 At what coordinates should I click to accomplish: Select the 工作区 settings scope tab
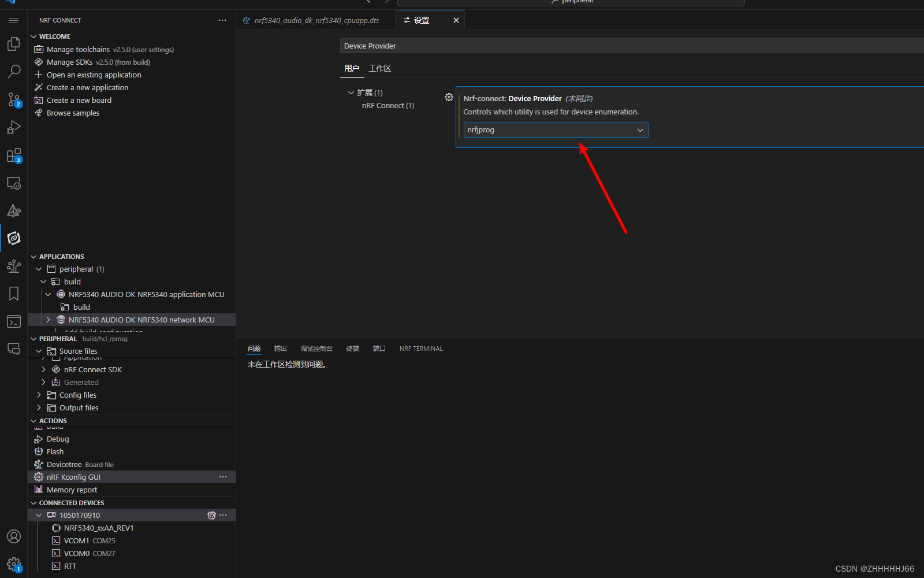[x=380, y=68]
